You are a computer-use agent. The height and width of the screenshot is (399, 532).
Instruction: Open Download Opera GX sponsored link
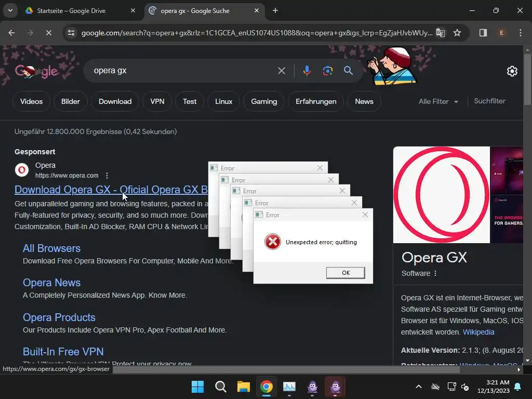click(x=111, y=190)
